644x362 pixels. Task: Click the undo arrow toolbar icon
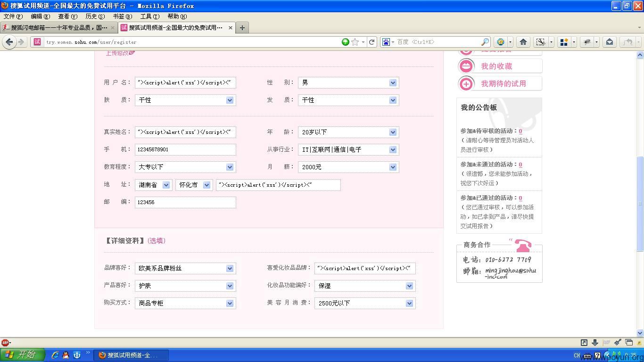628,42
